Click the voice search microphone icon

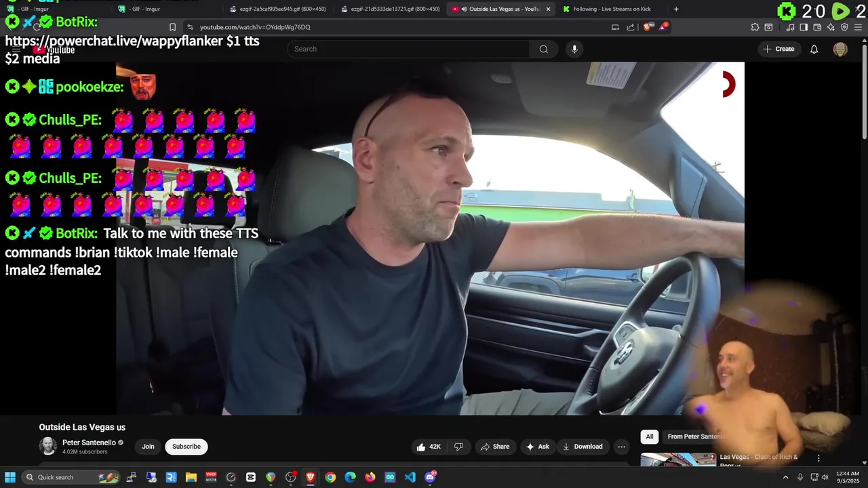[574, 49]
